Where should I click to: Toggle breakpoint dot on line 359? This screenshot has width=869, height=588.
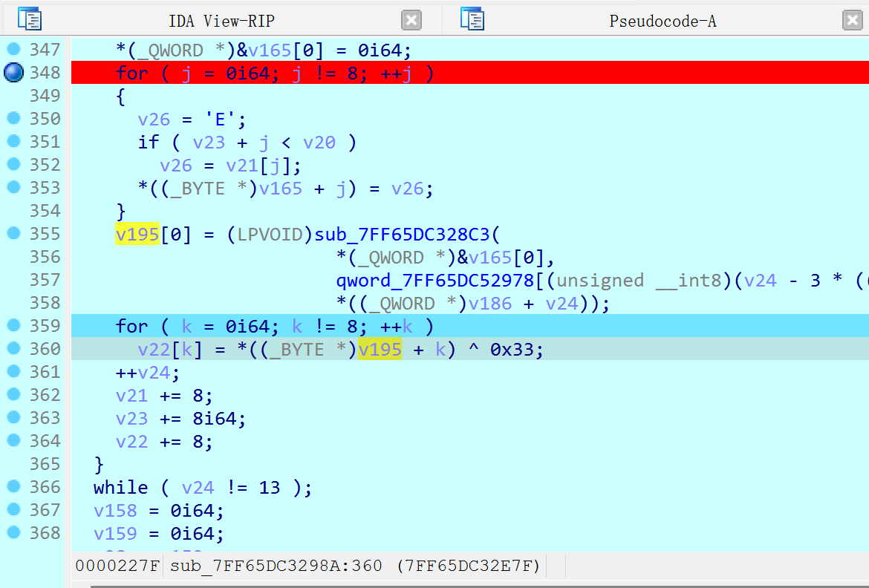[x=13, y=326]
